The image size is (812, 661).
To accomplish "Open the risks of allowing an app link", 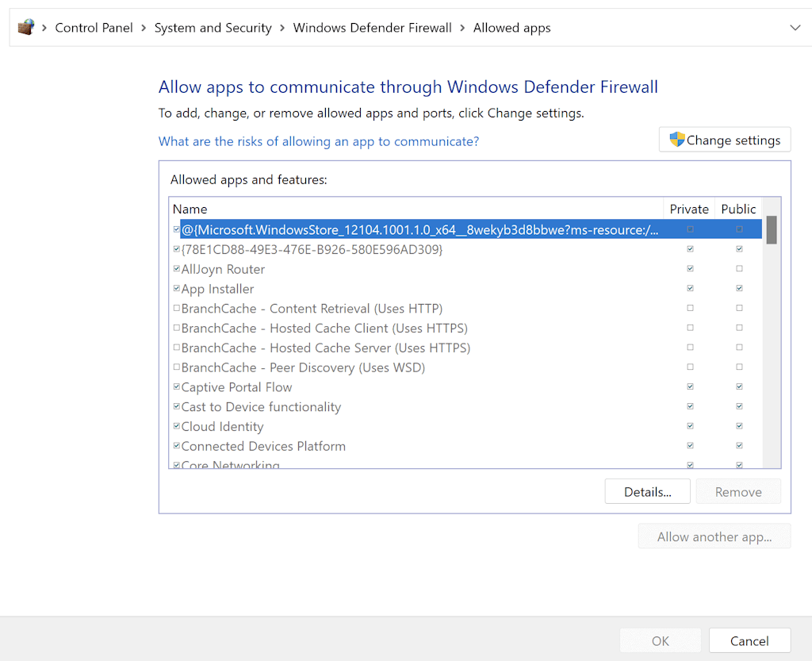I will pyautogui.click(x=319, y=141).
